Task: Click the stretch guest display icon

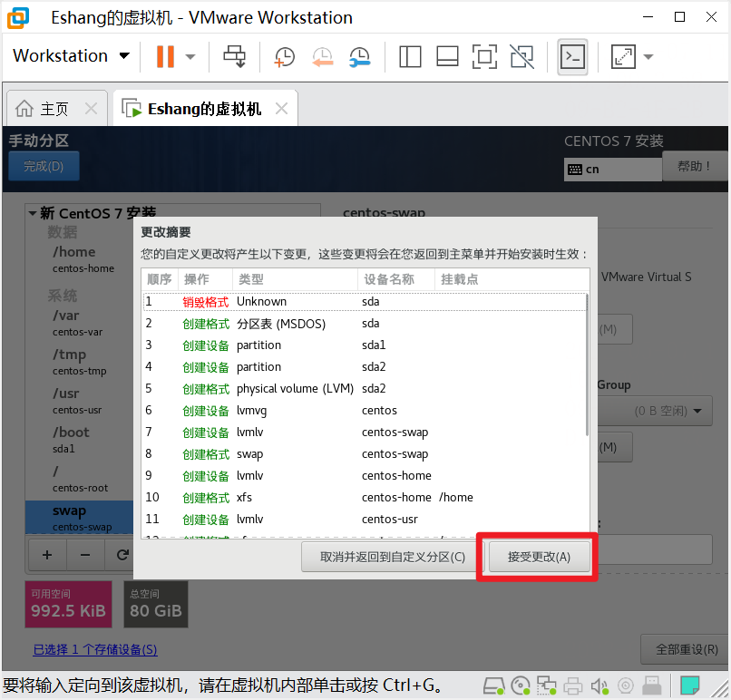Action: pos(623,57)
